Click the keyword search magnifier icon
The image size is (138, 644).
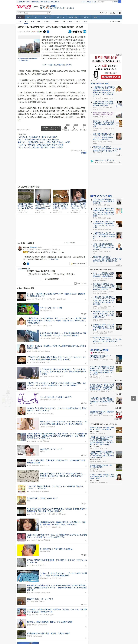[x=49, y=13]
